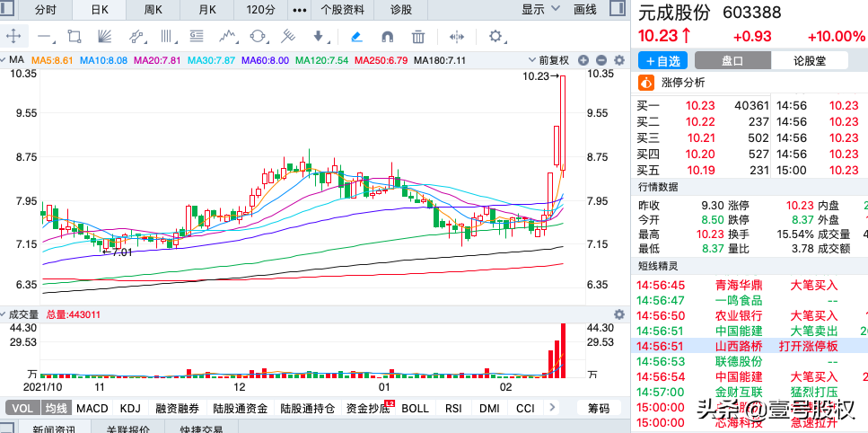The image size is (868, 433).
Task: Collapse the 成交量 panel chevron
Action: click(x=4, y=314)
